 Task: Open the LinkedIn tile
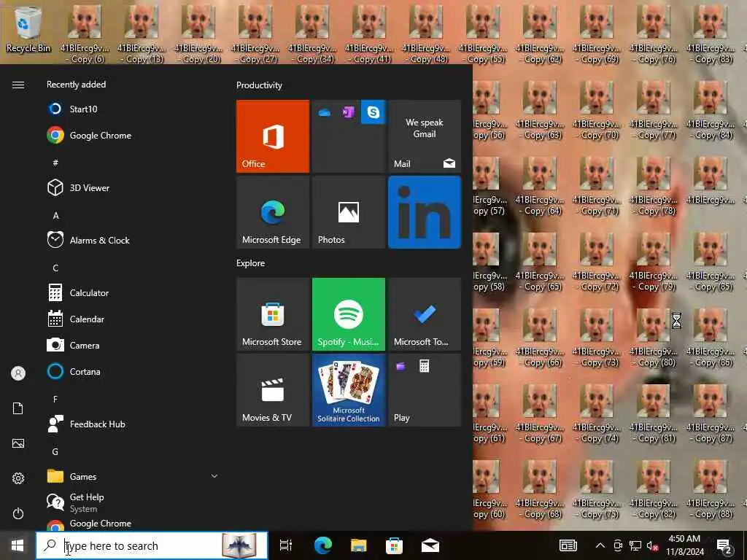[x=425, y=212]
